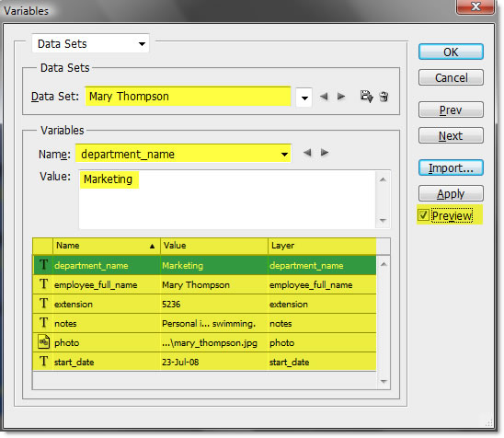Screen dimensions: 504x438
Task: Click the Layer column header
Action: pyautogui.click(x=322, y=246)
